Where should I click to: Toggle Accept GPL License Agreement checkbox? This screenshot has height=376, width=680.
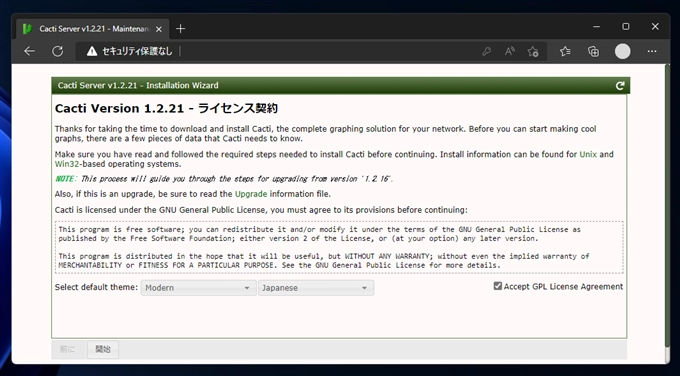[498, 286]
